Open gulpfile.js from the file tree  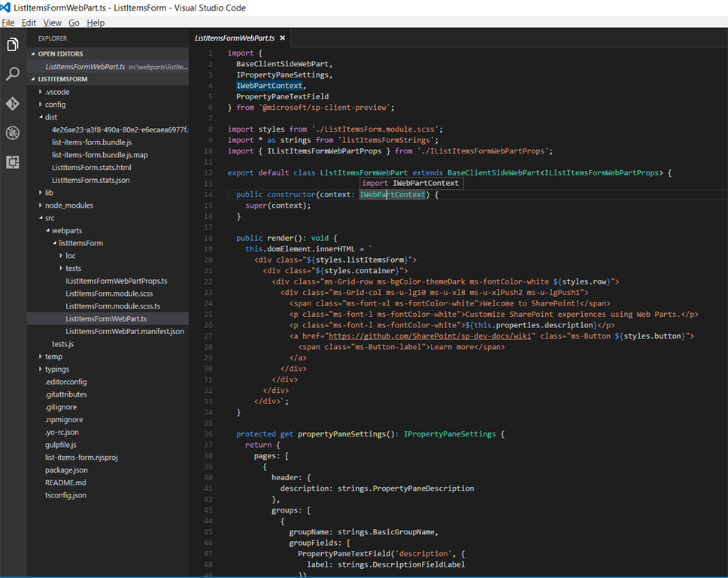61,445
